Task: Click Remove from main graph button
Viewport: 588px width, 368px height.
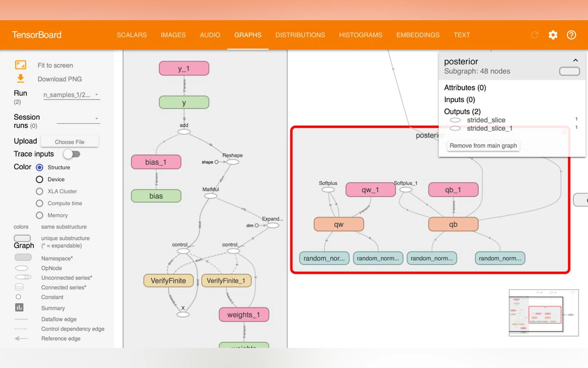Action: [x=483, y=146]
